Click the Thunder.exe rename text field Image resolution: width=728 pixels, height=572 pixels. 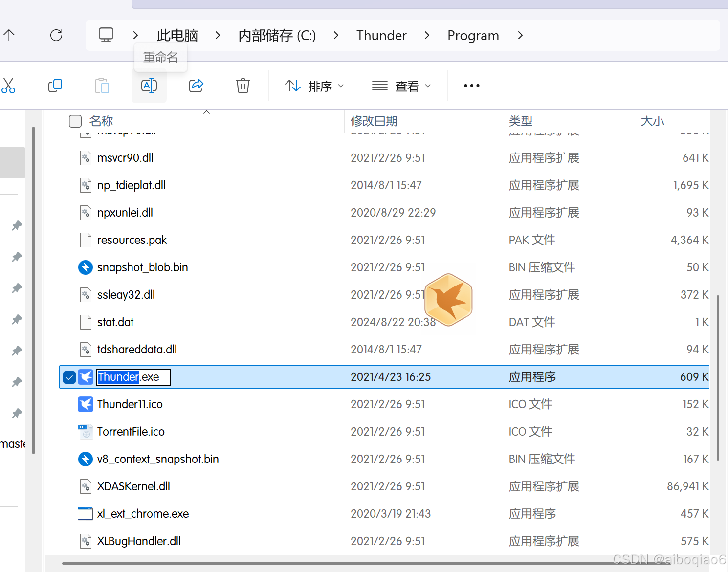point(133,377)
